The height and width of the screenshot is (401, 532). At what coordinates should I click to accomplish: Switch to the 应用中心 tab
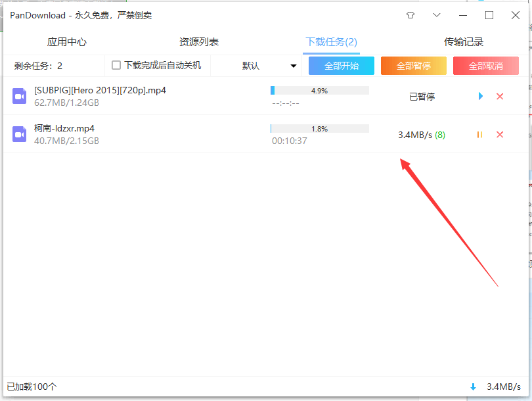pyautogui.click(x=67, y=42)
